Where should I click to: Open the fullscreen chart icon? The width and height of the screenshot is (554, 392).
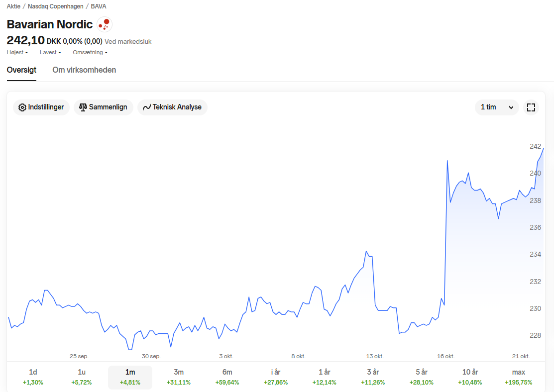tap(531, 107)
